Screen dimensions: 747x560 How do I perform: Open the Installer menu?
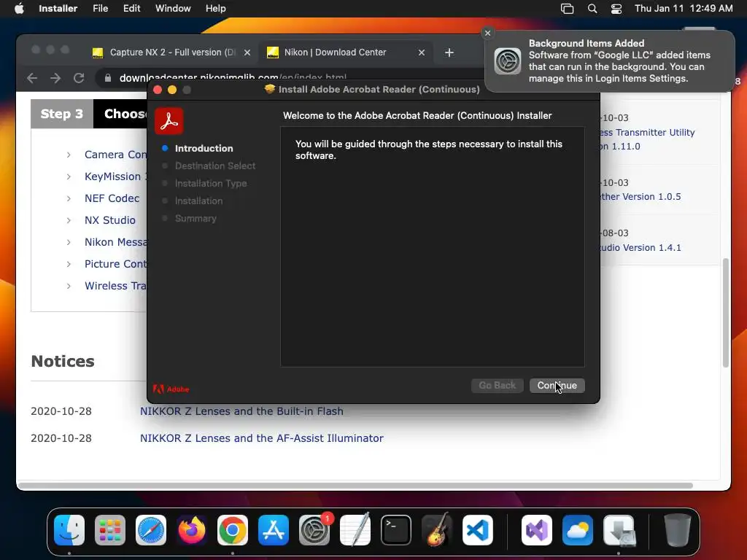[x=58, y=9]
